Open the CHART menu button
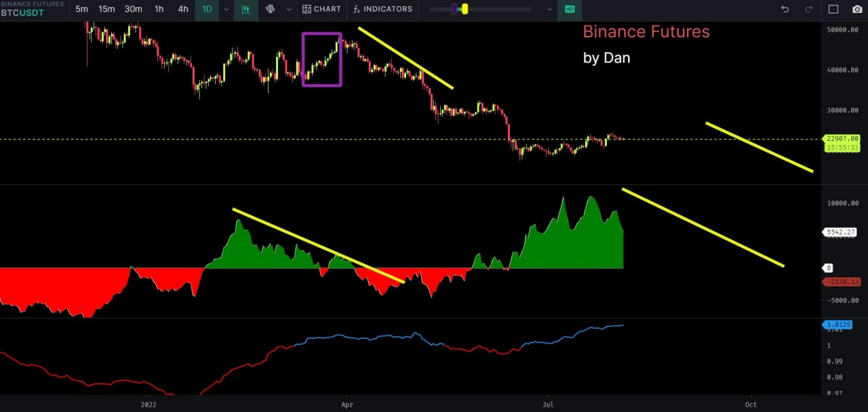The height and width of the screenshot is (412, 868). pos(322,9)
